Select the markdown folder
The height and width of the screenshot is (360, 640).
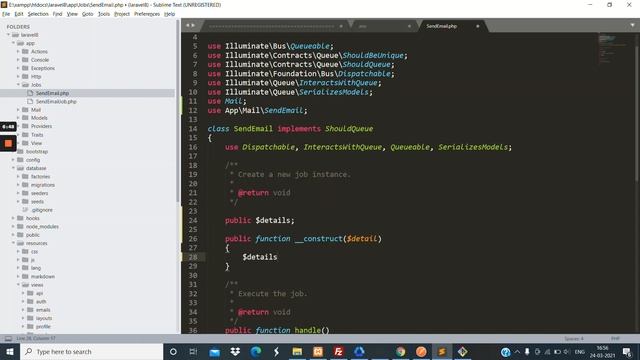(42, 277)
